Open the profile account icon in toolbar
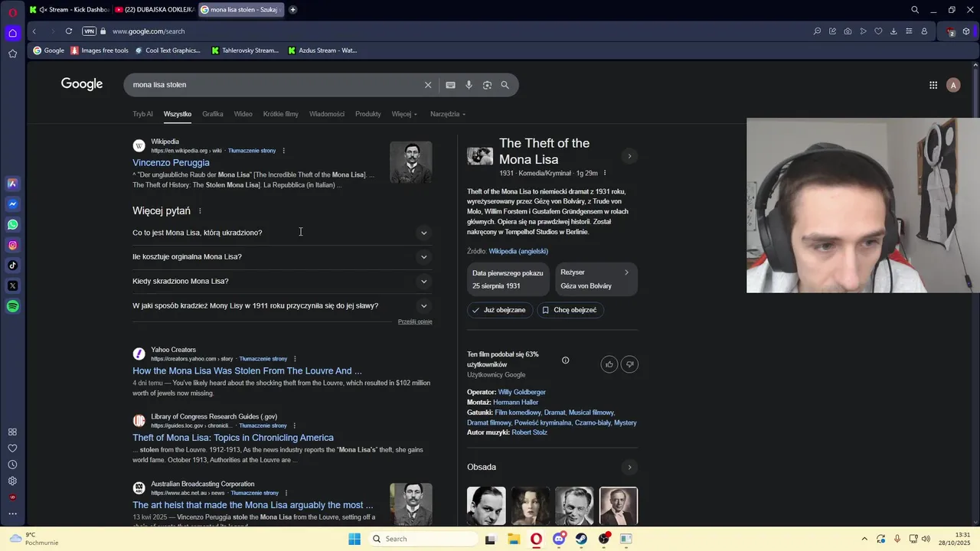Screen dimensions: 980x551 click(924, 31)
